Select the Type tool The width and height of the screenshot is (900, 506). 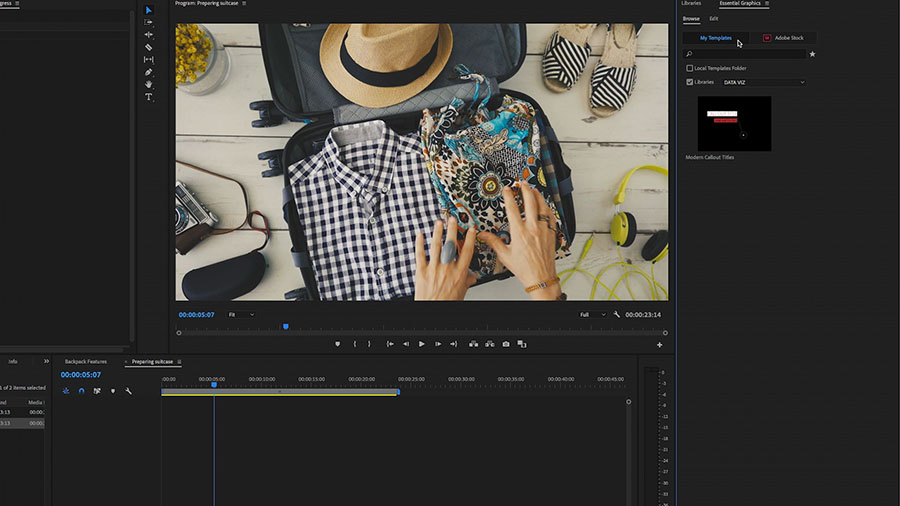[x=149, y=97]
